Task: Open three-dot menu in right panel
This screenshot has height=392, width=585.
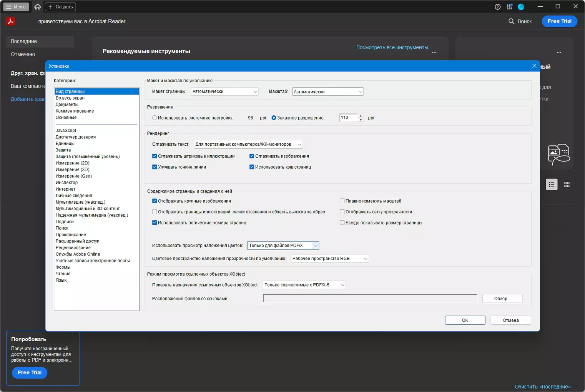Action: click(x=559, y=52)
